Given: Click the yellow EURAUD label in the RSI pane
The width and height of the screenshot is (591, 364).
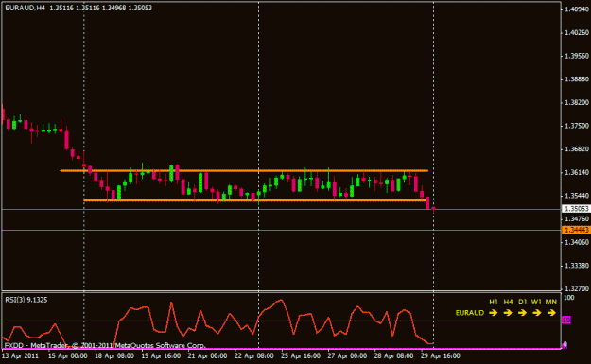Looking at the screenshot, I should [x=470, y=313].
